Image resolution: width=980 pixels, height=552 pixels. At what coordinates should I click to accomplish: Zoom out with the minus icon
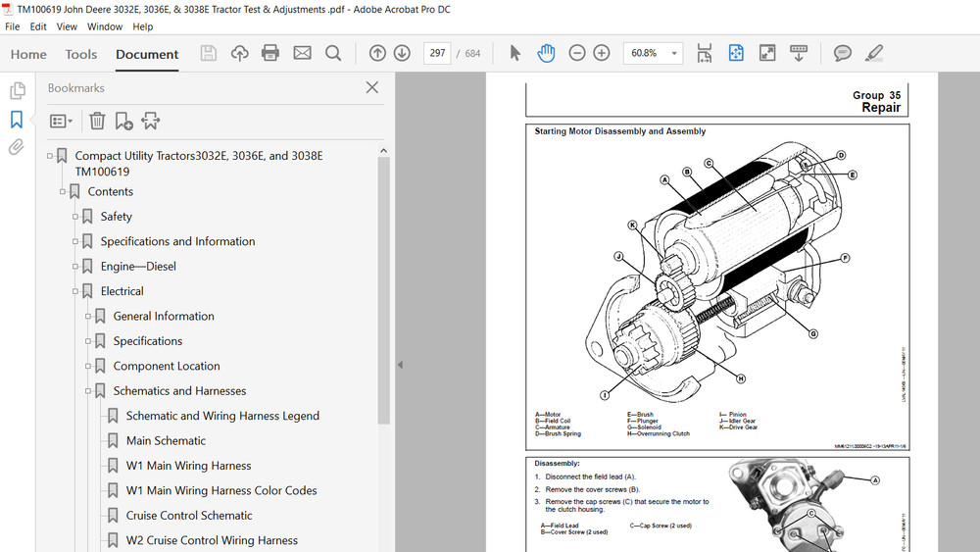point(577,53)
